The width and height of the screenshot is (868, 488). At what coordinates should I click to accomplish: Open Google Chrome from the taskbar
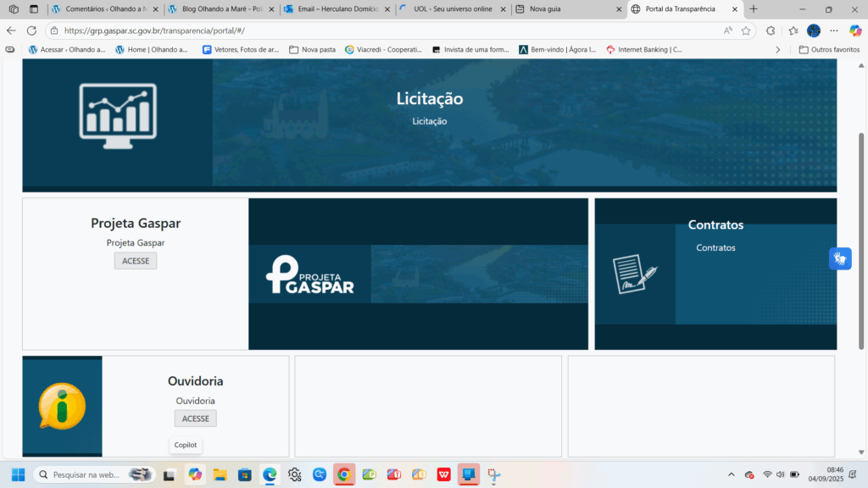pyautogui.click(x=343, y=474)
